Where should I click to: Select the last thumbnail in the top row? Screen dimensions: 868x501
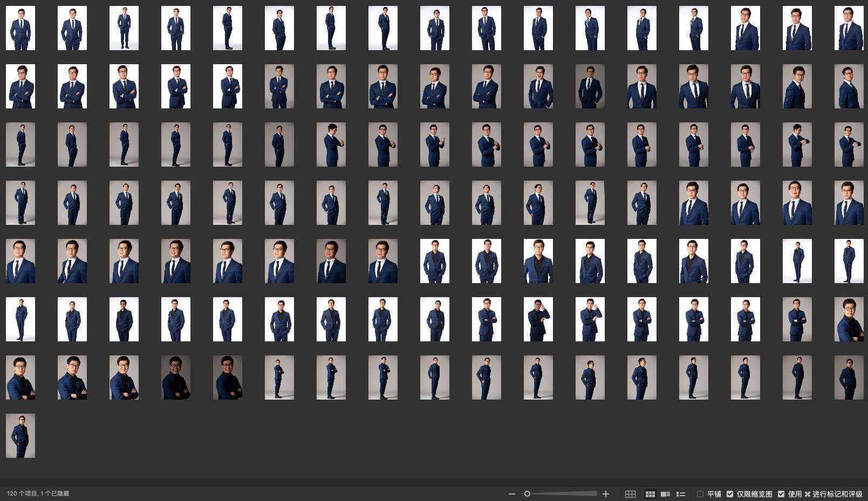(x=849, y=28)
